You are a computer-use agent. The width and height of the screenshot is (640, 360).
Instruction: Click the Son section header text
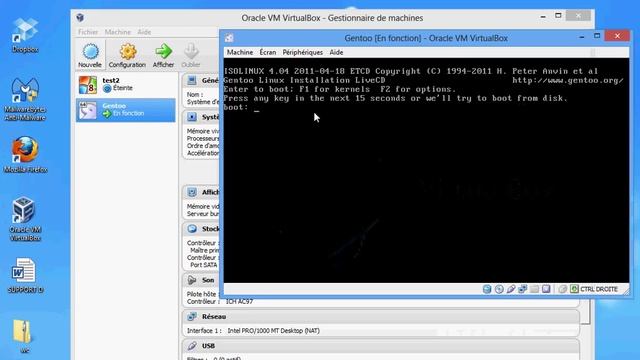[x=208, y=280]
